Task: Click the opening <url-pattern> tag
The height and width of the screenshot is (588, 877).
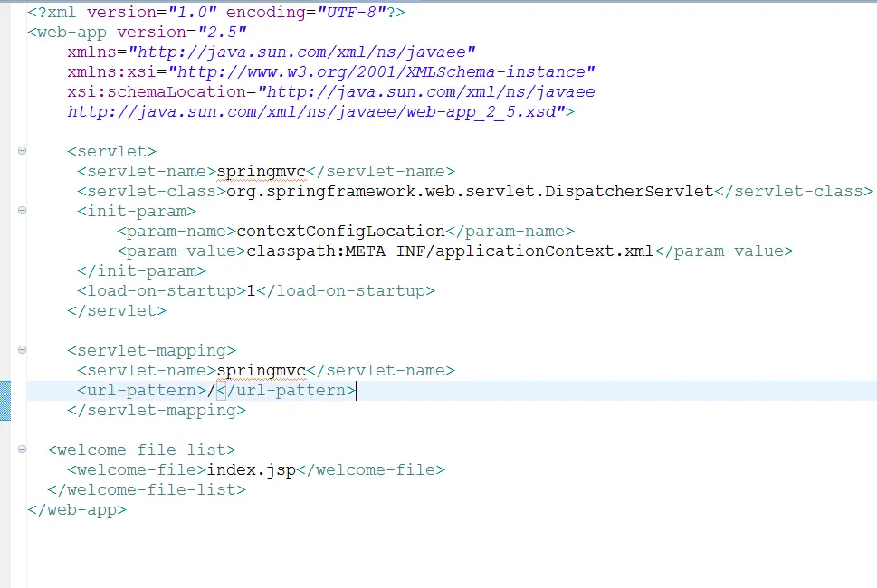Action: click(x=142, y=391)
